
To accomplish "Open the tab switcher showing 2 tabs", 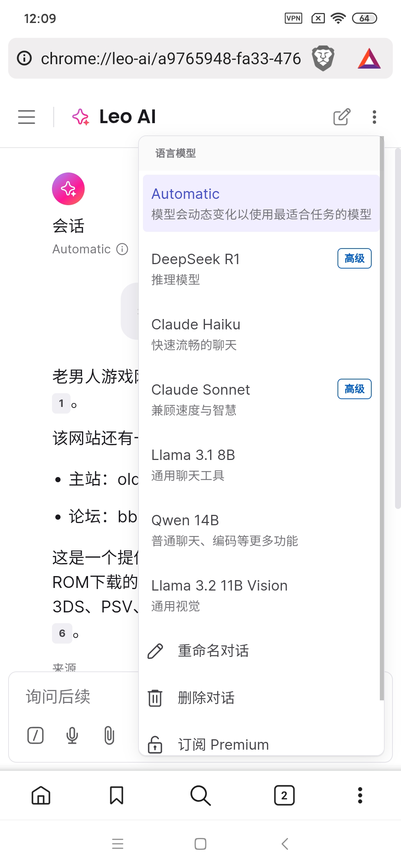I will click(284, 795).
